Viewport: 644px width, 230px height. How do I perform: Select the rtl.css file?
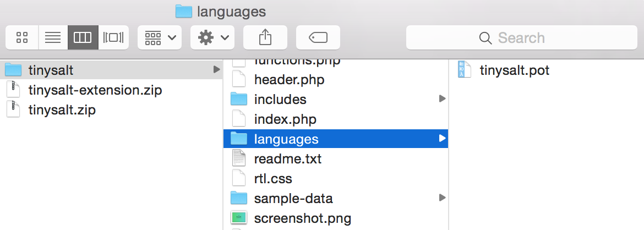(273, 179)
